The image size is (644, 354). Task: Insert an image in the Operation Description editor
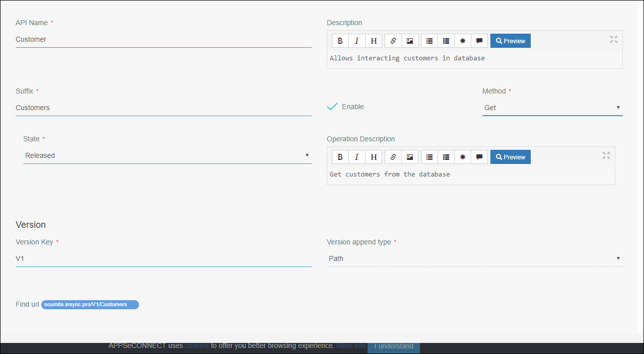coord(409,157)
